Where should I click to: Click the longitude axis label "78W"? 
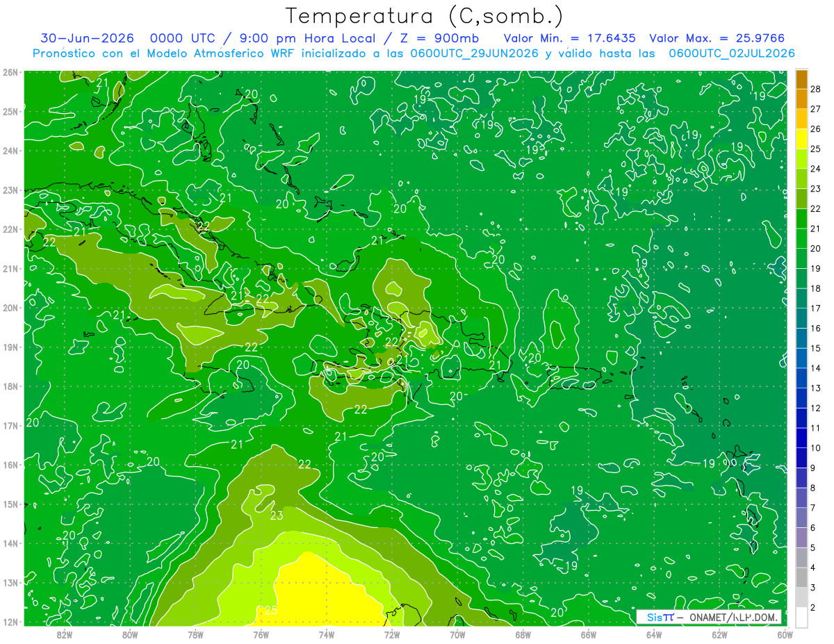[x=195, y=634]
